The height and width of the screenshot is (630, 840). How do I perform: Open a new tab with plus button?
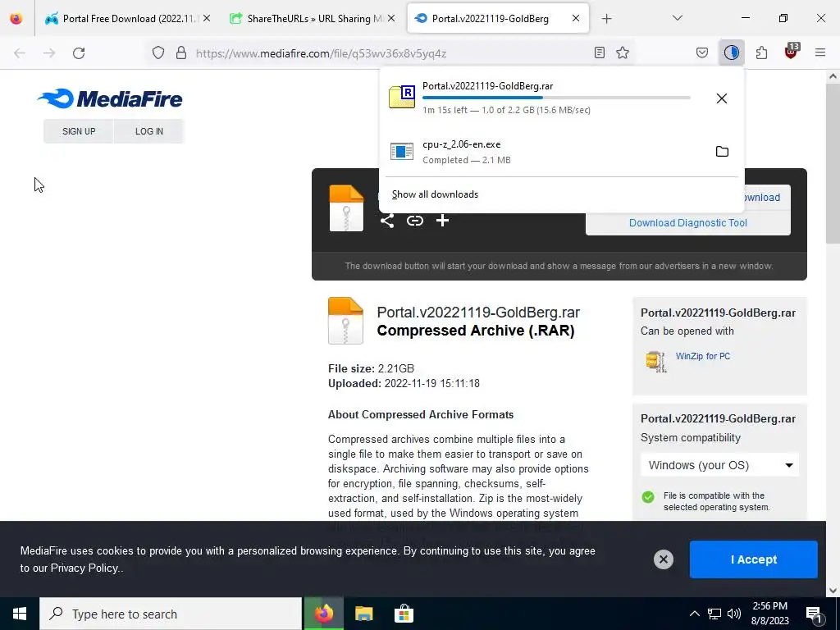tap(606, 19)
